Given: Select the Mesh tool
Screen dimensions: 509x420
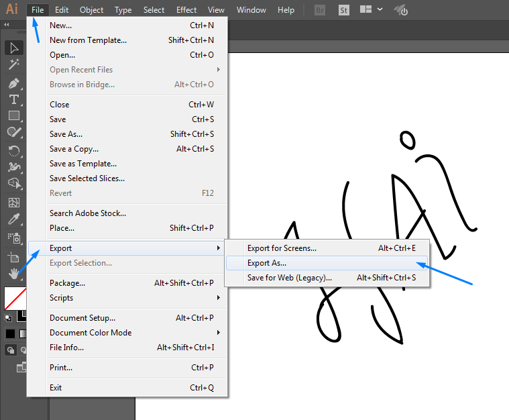Looking at the screenshot, I should 13,203.
